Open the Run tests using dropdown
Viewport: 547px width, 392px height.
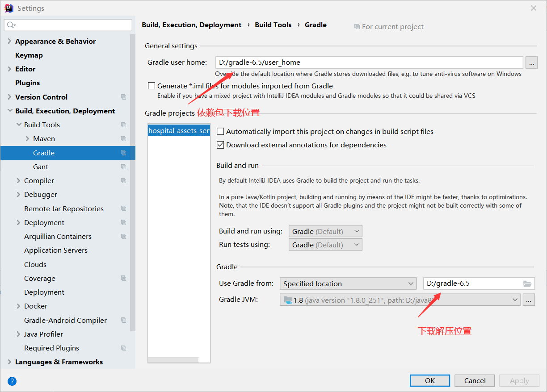325,245
